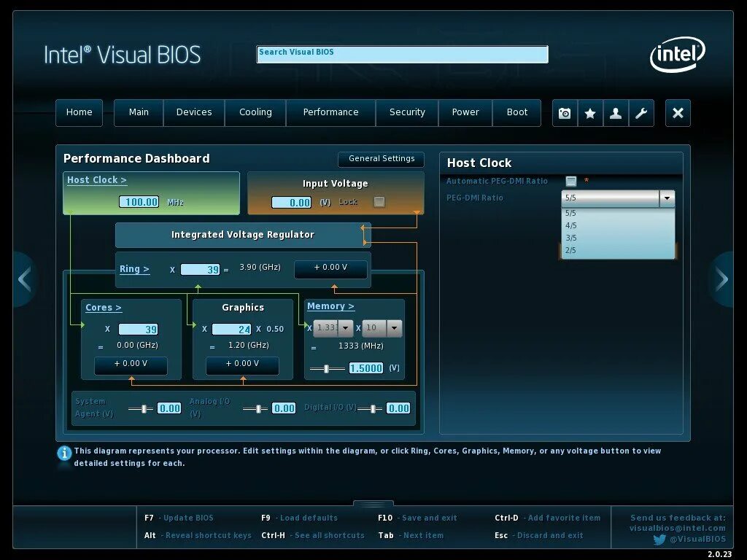This screenshot has width=747, height=560.
Task: Open the Cooling tab
Action: pyautogui.click(x=255, y=113)
